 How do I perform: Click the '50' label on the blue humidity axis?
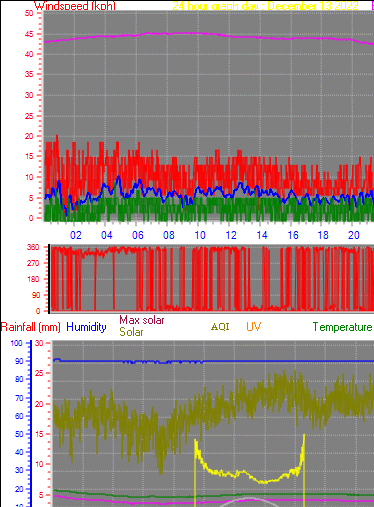(x=19, y=434)
